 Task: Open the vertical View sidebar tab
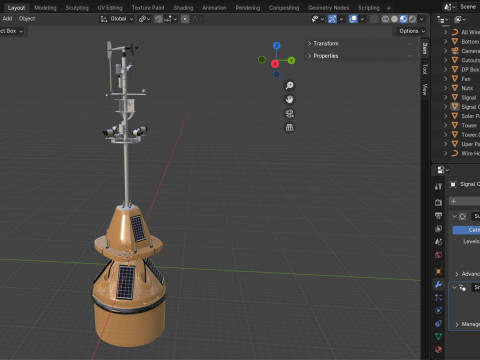(x=425, y=89)
